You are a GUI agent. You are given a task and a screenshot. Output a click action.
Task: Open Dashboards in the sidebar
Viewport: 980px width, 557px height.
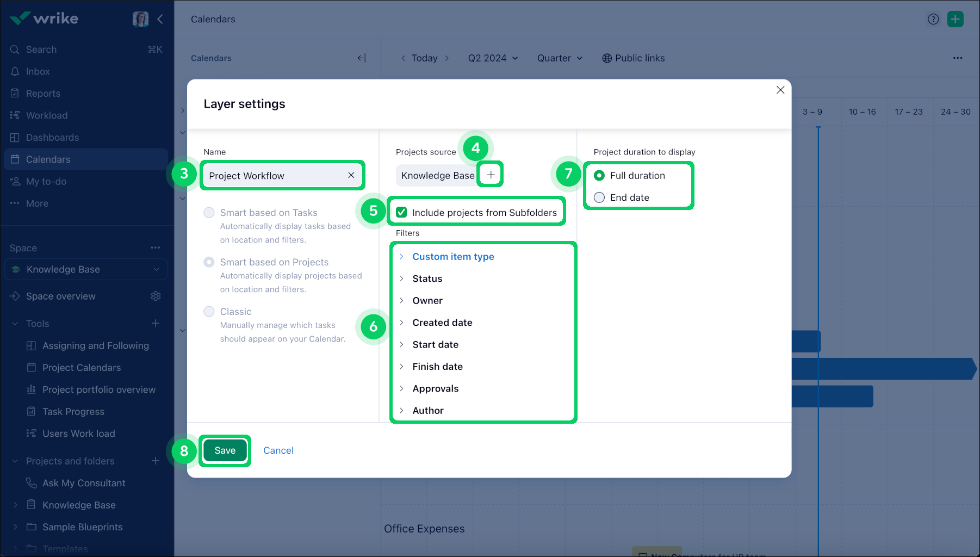pos(52,138)
